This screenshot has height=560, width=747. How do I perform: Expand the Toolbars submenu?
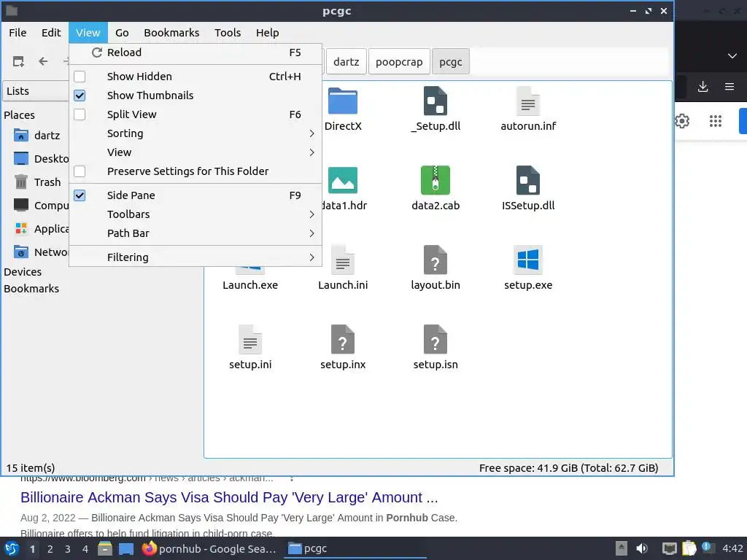(x=196, y=214)
